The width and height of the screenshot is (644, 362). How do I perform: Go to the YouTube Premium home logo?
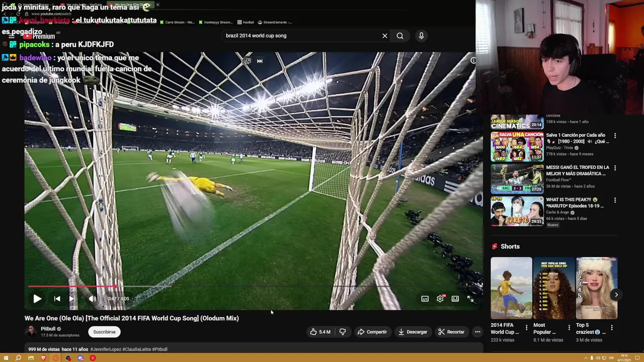pyautogui.click(x=39, y=36)
